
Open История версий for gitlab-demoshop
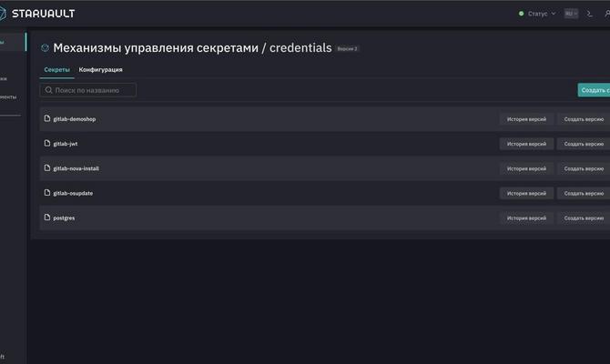526,119
